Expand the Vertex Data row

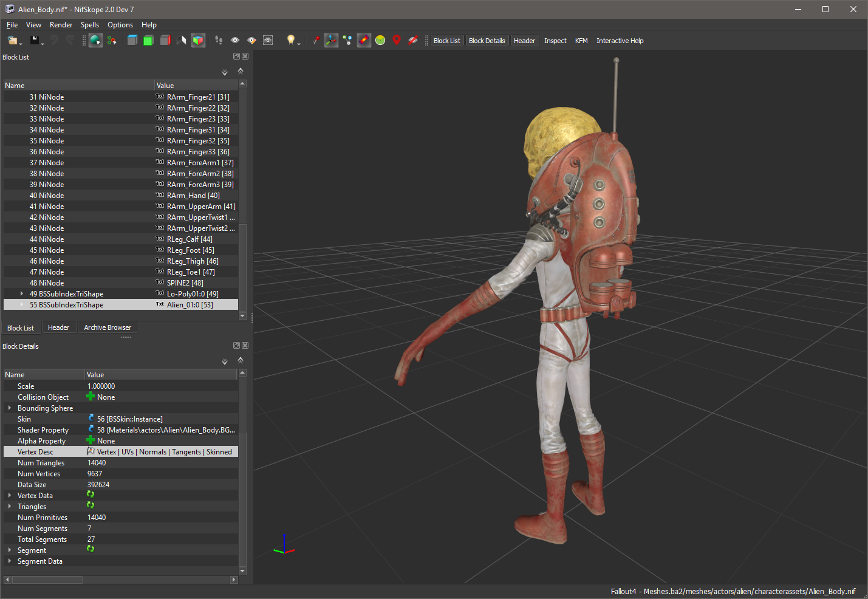pos(10,496)
